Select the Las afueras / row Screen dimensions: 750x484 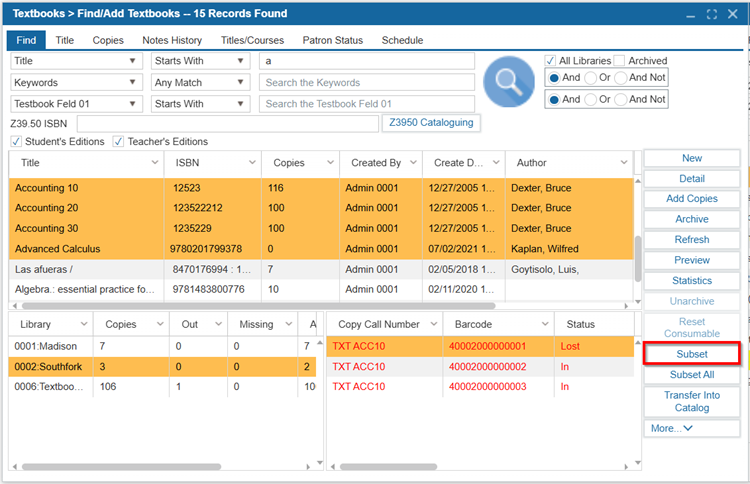pyautogui.click(x=321, y=269)
